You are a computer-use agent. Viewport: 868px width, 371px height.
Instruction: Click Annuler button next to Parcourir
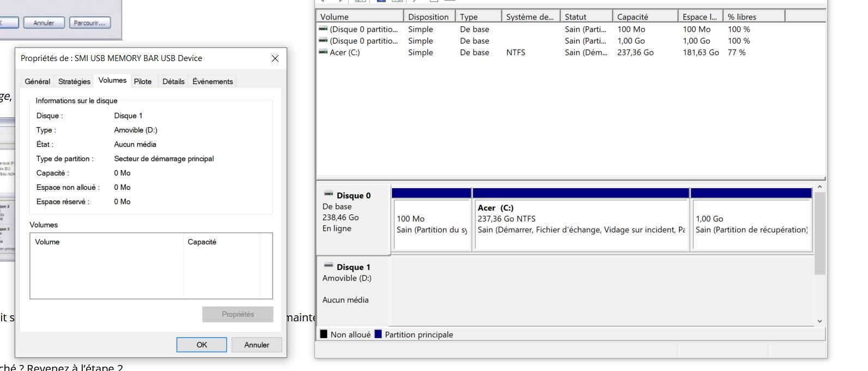pyautogui.click(x=44, y=23)
